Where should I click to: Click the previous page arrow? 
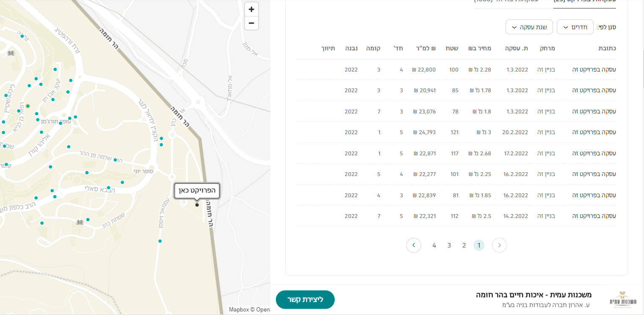pos(499,245)
